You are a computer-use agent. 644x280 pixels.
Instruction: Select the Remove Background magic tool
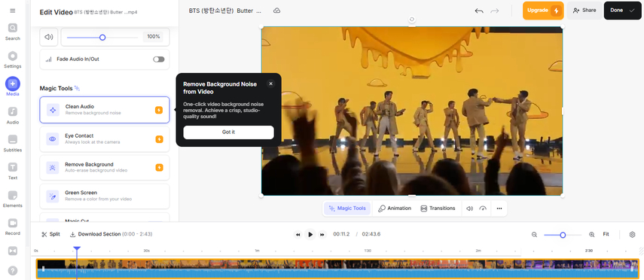105,168
